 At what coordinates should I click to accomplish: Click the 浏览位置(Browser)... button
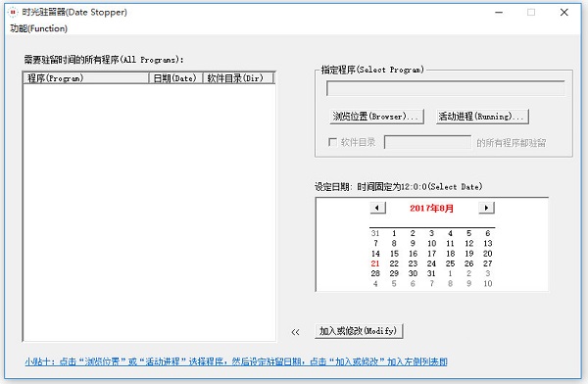tap(376, 117)
